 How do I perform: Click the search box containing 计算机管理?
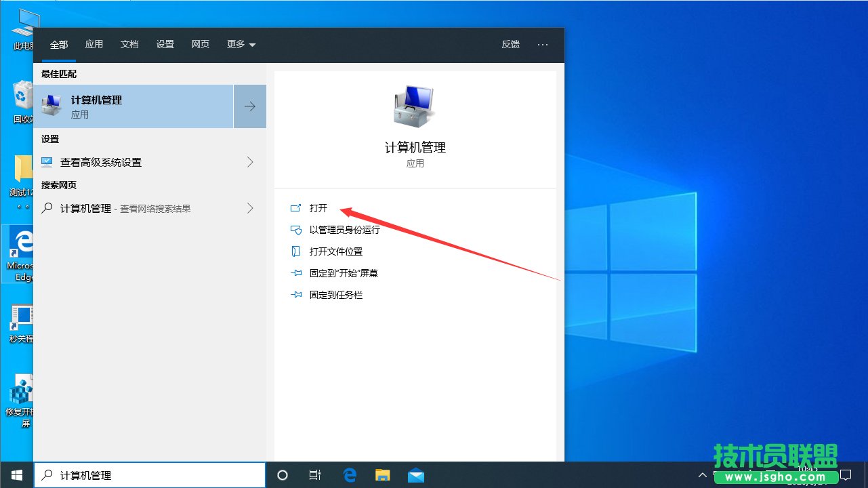point(156,475)
